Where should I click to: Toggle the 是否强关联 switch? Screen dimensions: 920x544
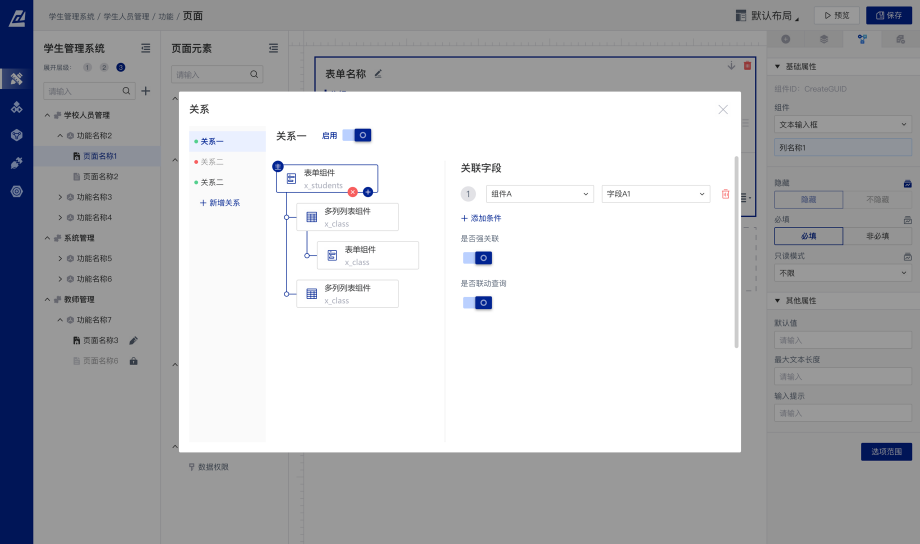[x=477, y=257]
